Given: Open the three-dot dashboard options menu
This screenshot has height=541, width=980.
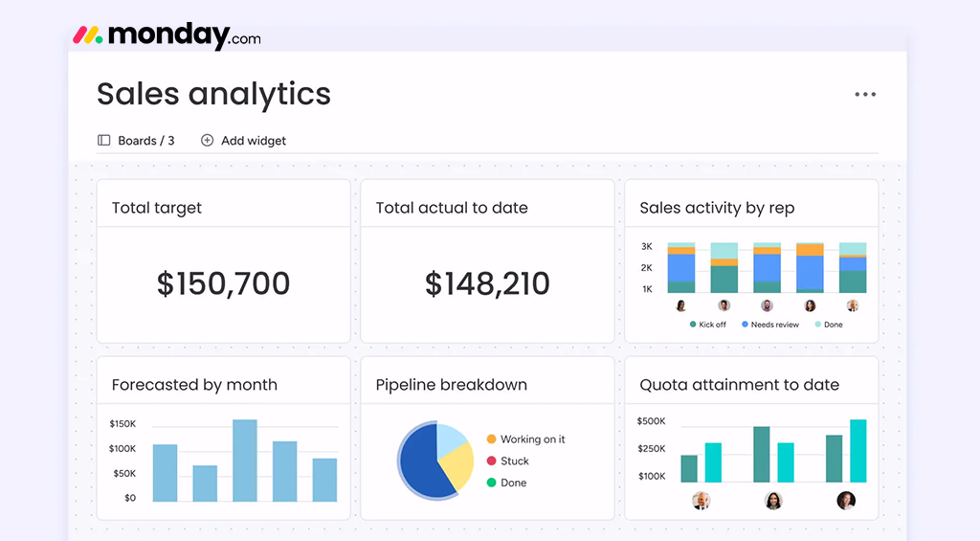Looking at the screenshot, I should [x=865, y=94].
